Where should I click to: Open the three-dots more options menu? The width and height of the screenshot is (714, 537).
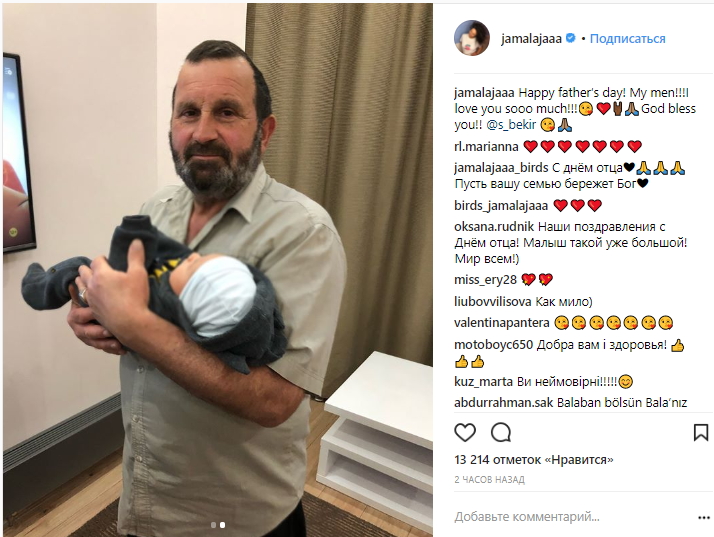(x=704, y=517)
